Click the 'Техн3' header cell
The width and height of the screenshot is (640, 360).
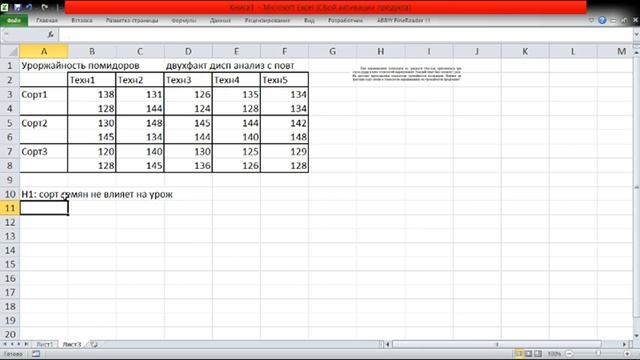tap(188, 80)
